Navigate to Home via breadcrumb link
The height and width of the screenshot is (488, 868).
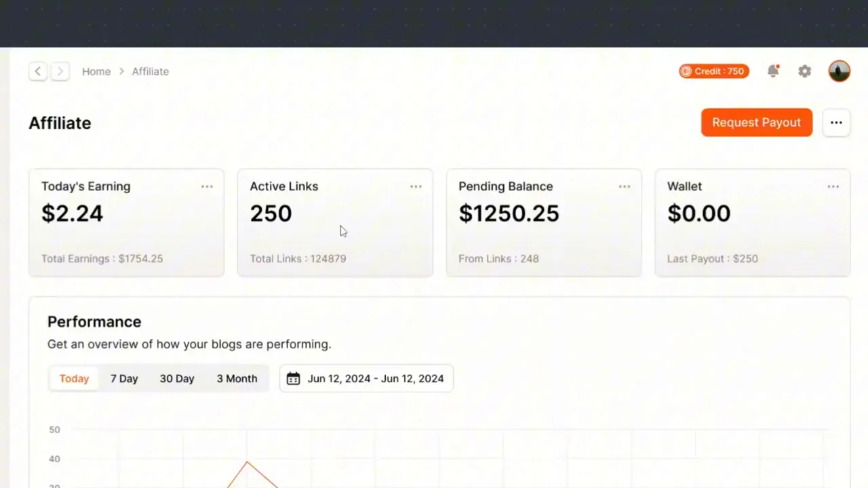pyautogui.click(x=96, y=71)
